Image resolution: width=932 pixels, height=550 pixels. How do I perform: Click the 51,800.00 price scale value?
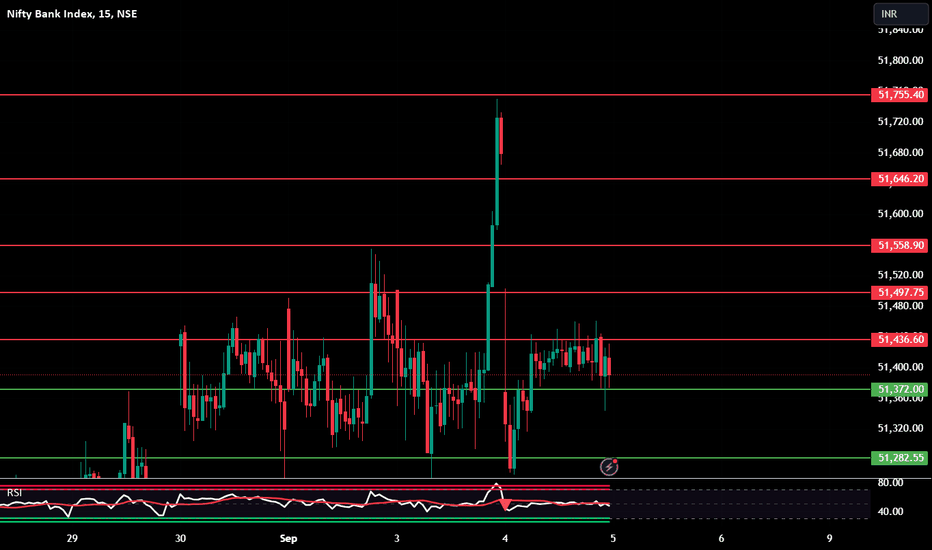point(900,60)
